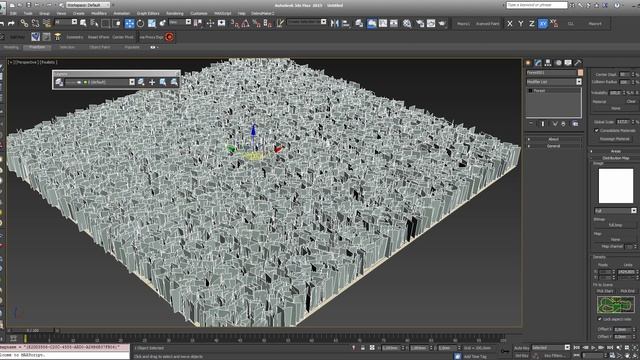Click the white distribution map image preview

pos(616,186)
